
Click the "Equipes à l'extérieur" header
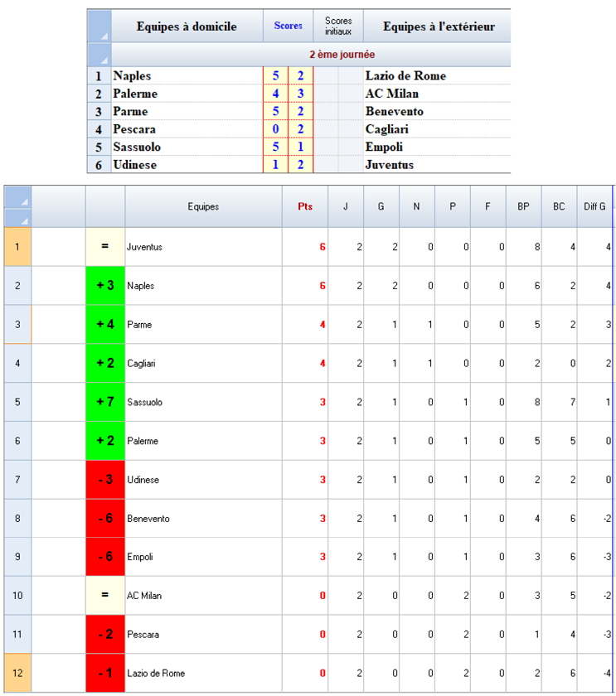tap(438, 27)
